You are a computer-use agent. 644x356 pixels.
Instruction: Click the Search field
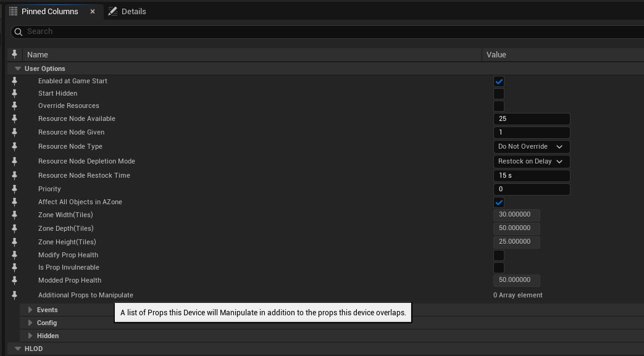click(328, 31)
